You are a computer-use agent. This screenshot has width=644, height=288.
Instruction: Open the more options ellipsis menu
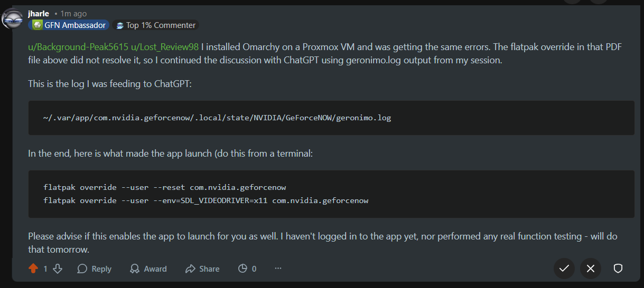(x=278, y=268)
